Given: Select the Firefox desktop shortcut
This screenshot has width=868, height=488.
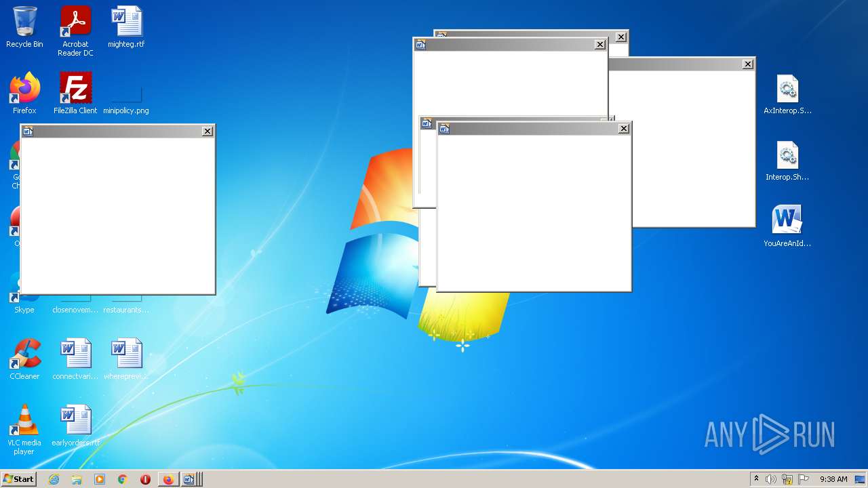Looking at the screenshot, I should (x=24, y=94).
